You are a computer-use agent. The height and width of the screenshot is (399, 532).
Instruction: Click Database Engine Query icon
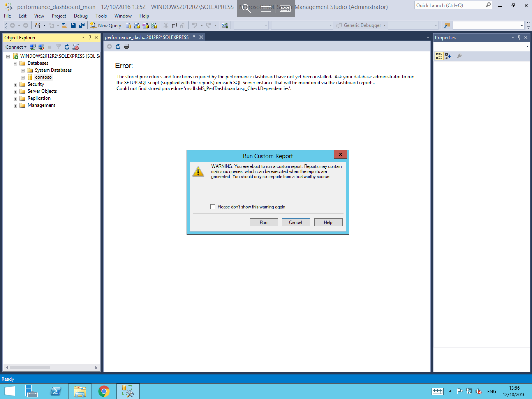[x=129, y=25]
